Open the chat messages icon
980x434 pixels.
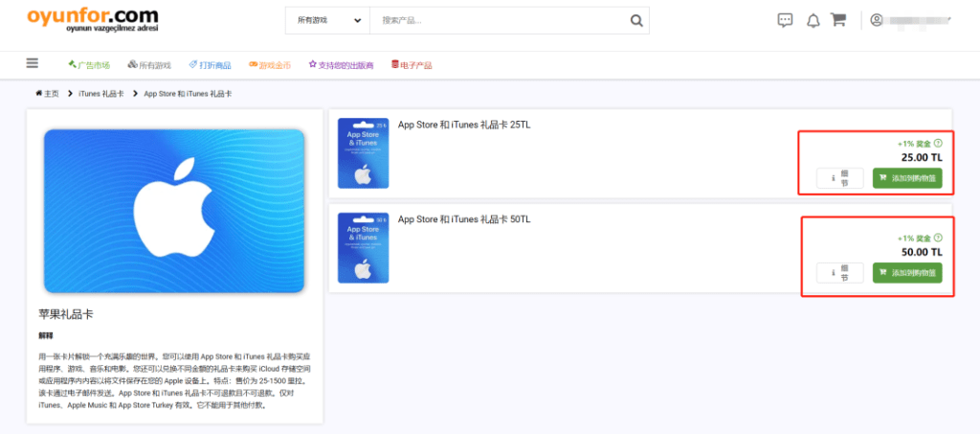[x=785, y=20]
